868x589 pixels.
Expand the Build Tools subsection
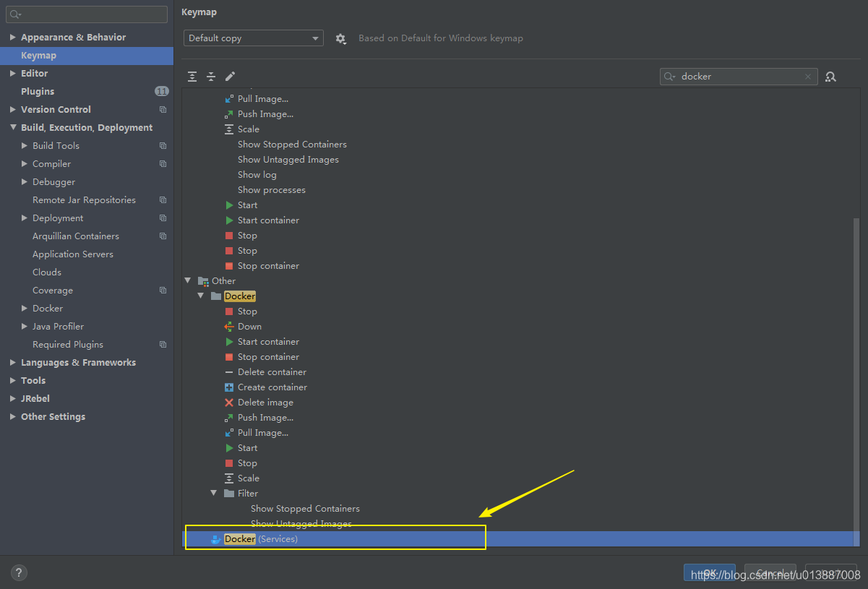[25, 146]
